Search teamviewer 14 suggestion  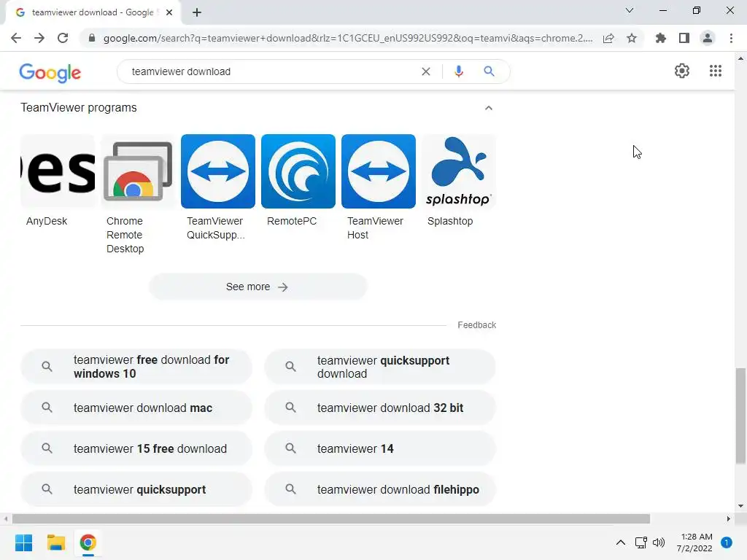pyautogui.click(x=380, y=448)
